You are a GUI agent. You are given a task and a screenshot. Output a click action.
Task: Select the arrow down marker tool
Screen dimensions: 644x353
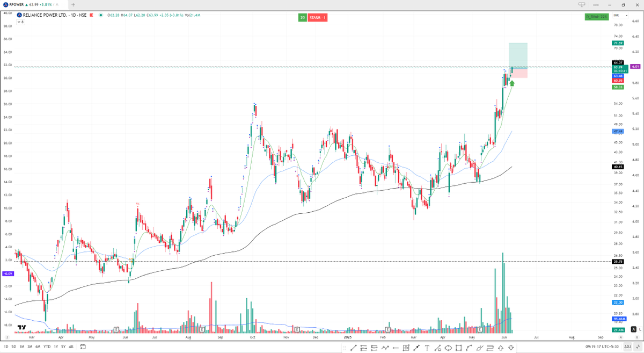click(x=511, y=348)
